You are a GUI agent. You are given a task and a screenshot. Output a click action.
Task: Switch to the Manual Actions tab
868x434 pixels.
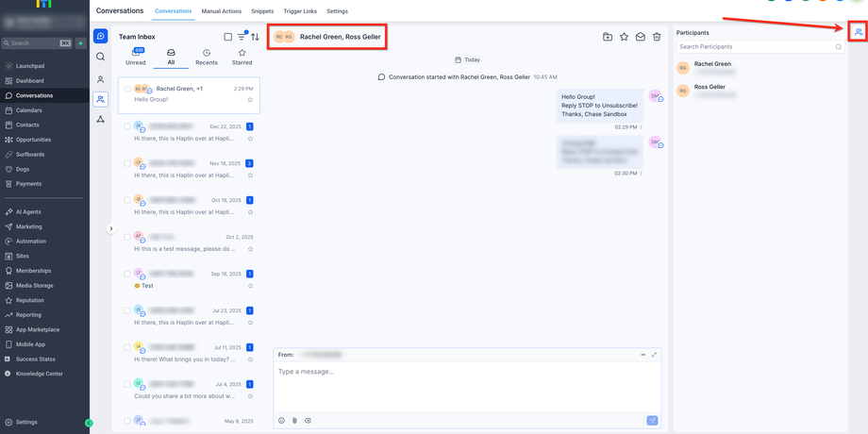tap(223, 11)
